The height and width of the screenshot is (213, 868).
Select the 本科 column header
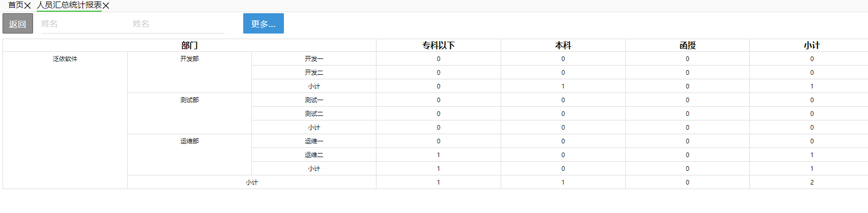pyautogui.click(x=563, y=45)
